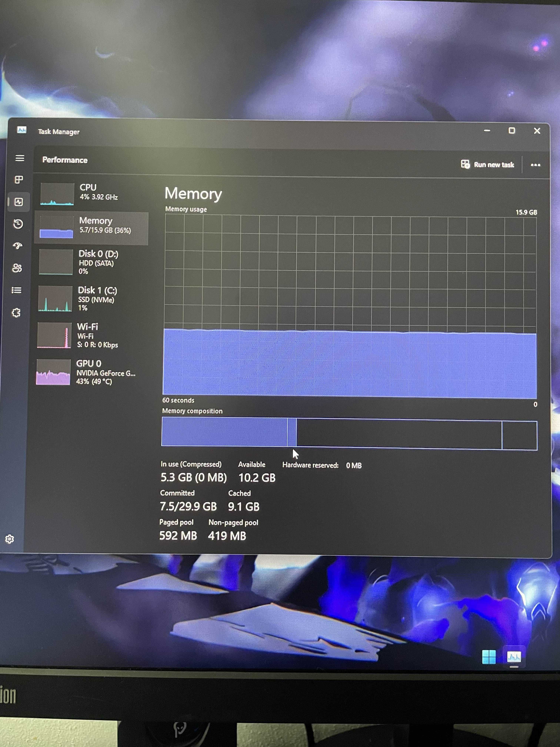Go to Processes page icon
The image size is (560, 747).
[19, 180]
